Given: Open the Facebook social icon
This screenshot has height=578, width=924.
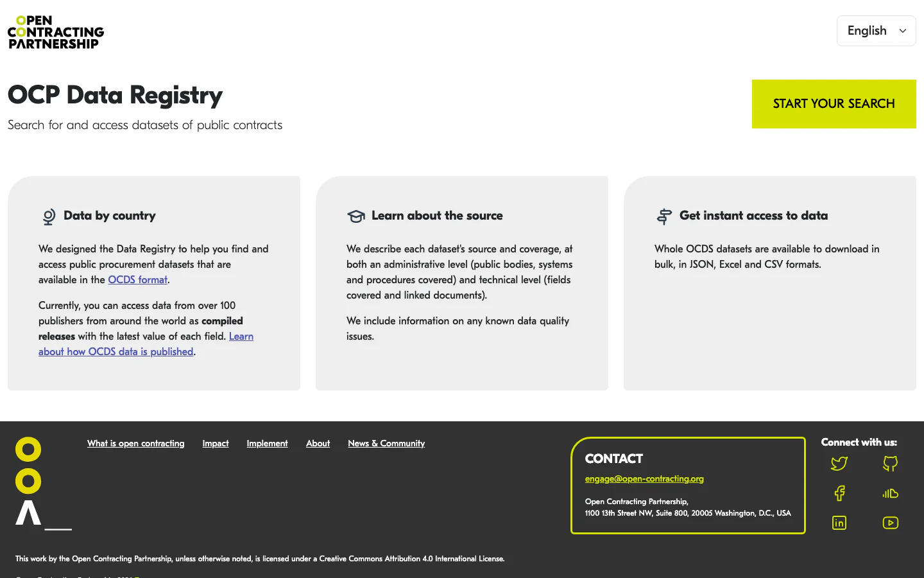Looking at the screenshot, I should [839, 493].
